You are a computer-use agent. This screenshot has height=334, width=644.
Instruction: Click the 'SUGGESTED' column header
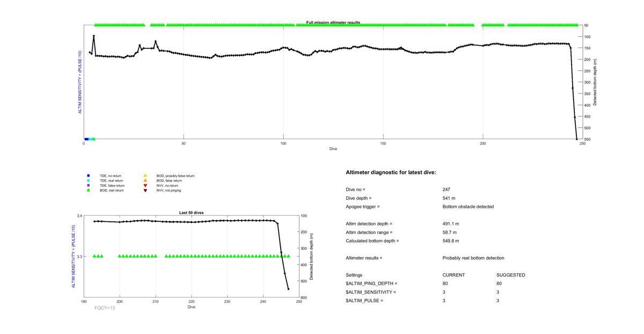511,275
